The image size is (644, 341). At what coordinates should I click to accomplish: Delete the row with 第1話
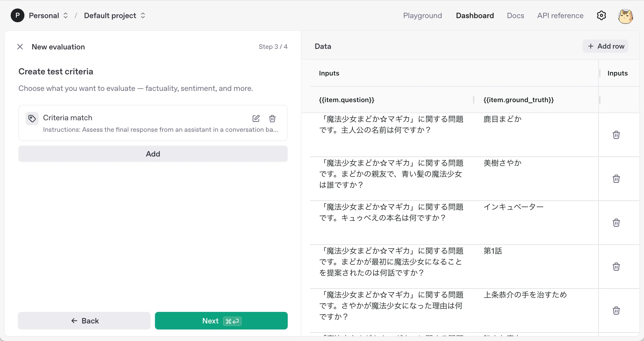[616, 267]
